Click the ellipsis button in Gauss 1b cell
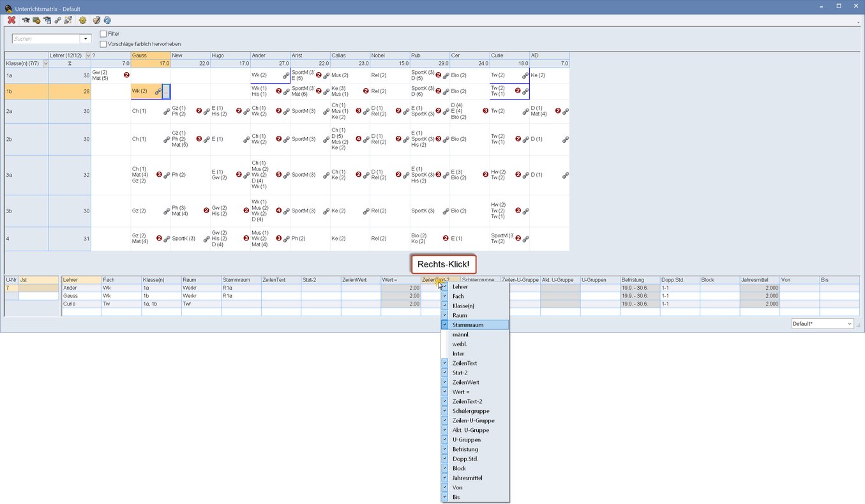This screenshot has width=865, height=504. click(166, 91)
